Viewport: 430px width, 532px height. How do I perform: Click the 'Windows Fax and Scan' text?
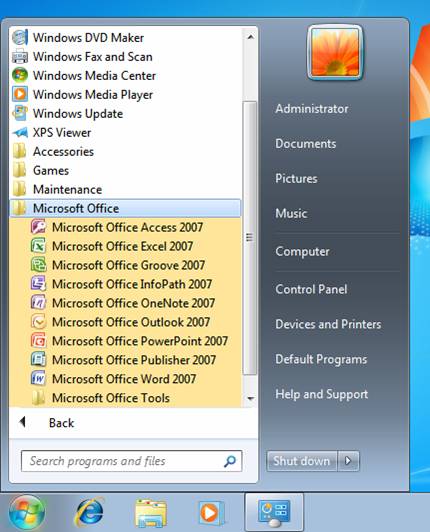pyautogui.click(x=93, y=57)
